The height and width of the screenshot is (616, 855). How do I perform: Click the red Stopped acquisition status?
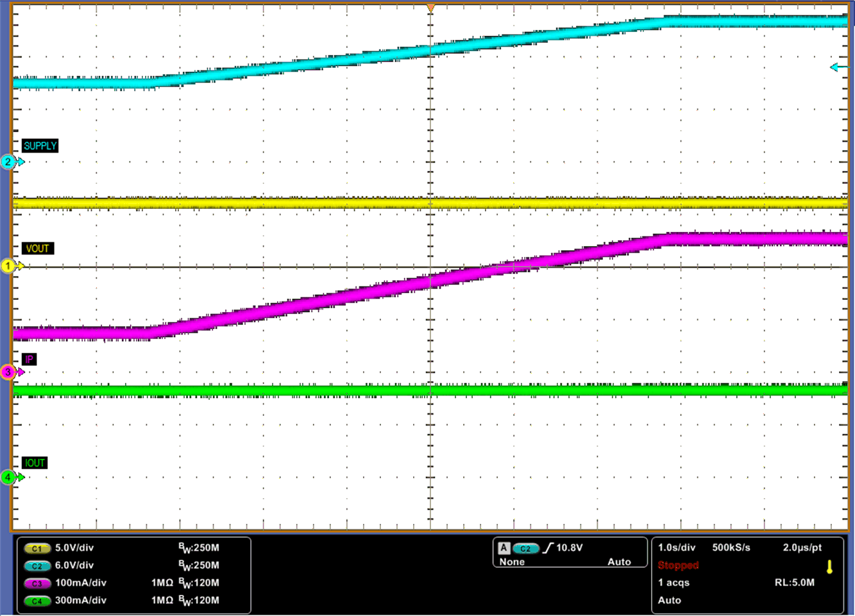coord(678,565)
